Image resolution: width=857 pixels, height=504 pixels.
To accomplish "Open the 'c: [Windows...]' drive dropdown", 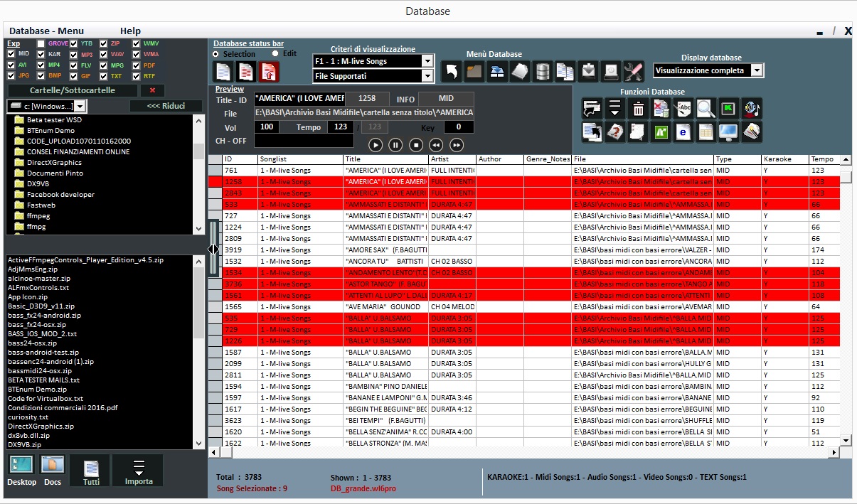I will pos(80,106).
